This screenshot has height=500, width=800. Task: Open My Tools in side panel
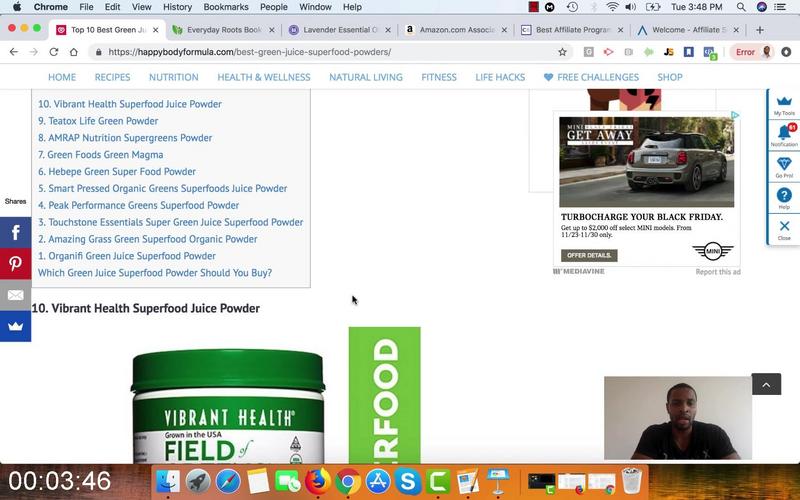(784, 105)
